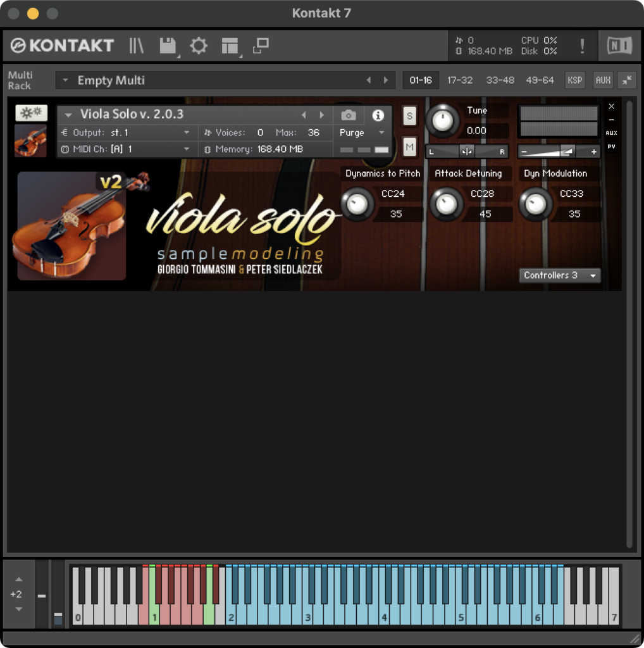The width and height of the screenshot is (644, 648).
Task: Open the MIDI Ch dropdown
Action: click(126, 149)
